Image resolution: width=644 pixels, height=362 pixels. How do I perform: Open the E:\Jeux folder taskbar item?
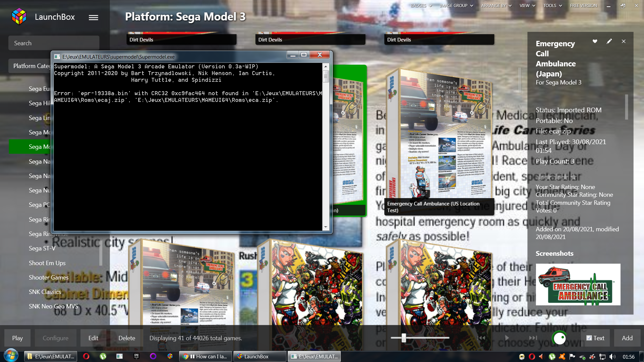pyautogui.click(x=51, y=356)
